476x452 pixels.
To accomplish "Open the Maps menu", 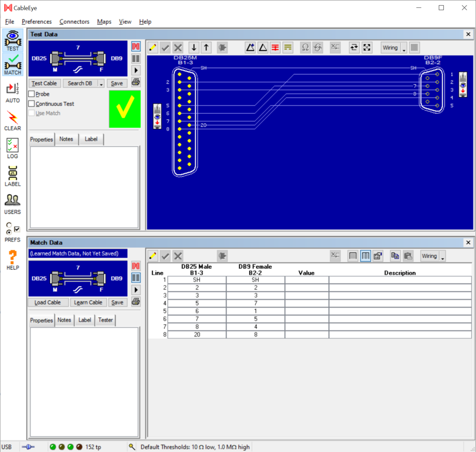I will 104,21.
